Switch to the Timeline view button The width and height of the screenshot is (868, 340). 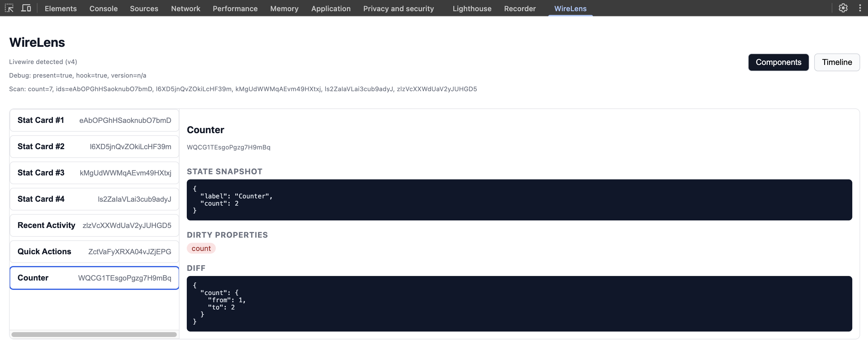pyautogui.click(x=837, y=62)
